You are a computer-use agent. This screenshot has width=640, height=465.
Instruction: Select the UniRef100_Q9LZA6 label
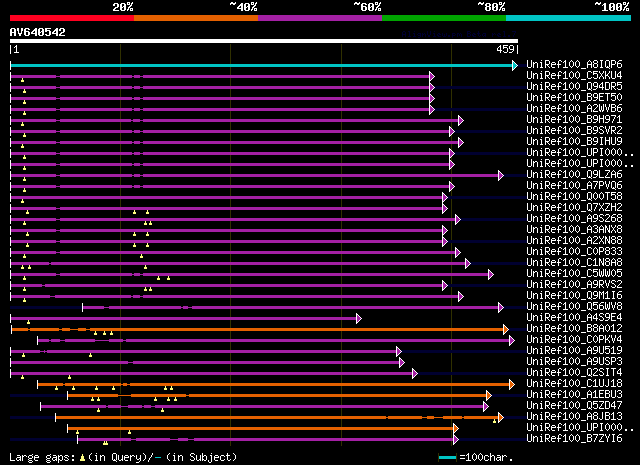point(574,175)
